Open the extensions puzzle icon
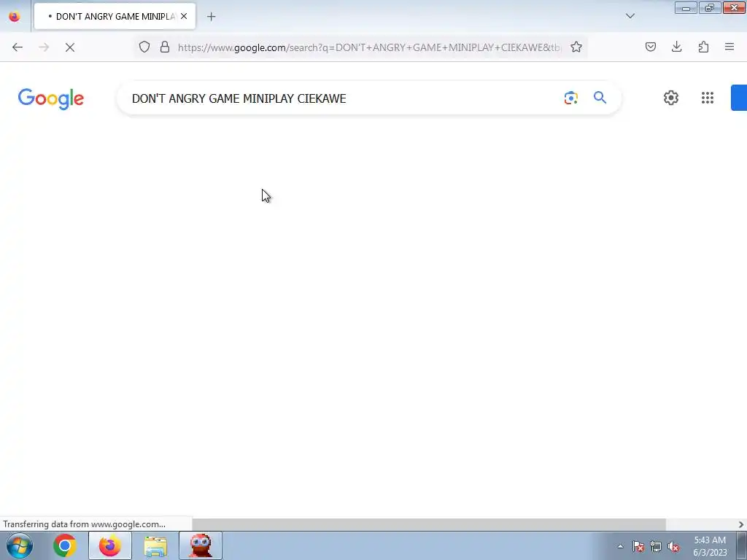 704,47
